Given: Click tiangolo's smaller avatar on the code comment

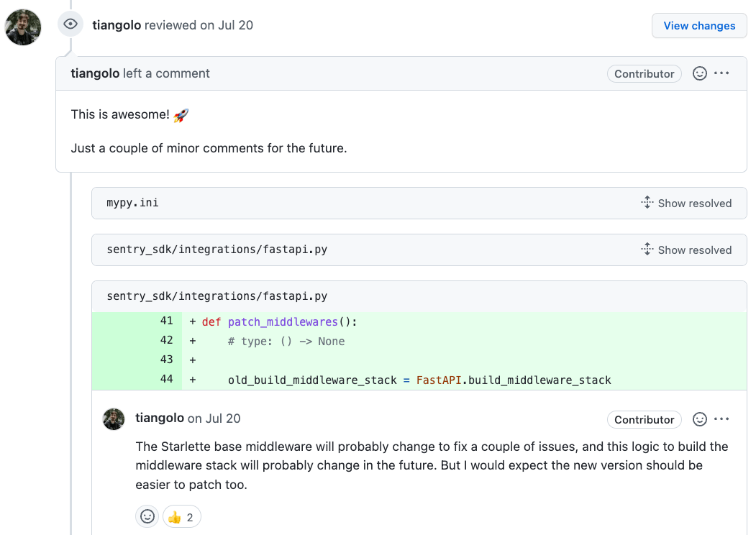Looking at the screenshot, I should click(x=114, y=419).
